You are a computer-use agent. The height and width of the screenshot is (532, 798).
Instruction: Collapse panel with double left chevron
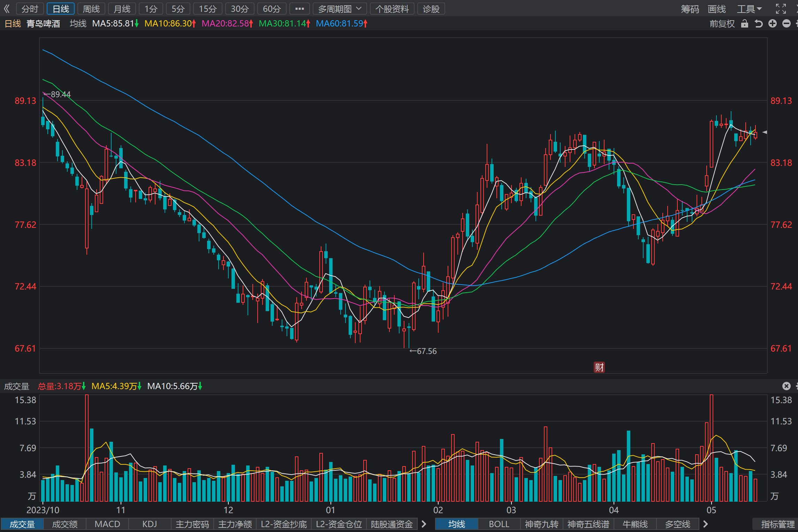[7, 9]
